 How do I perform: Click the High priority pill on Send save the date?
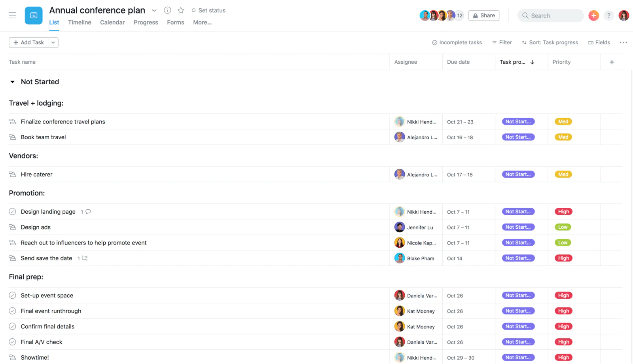click(563, 258)
